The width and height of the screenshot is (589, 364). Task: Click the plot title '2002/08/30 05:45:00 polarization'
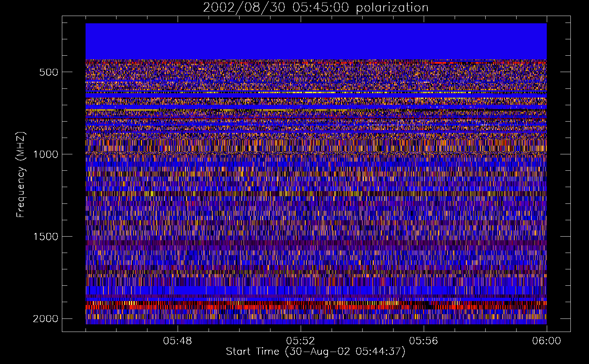pyautogui.click(x=316, y=8)
